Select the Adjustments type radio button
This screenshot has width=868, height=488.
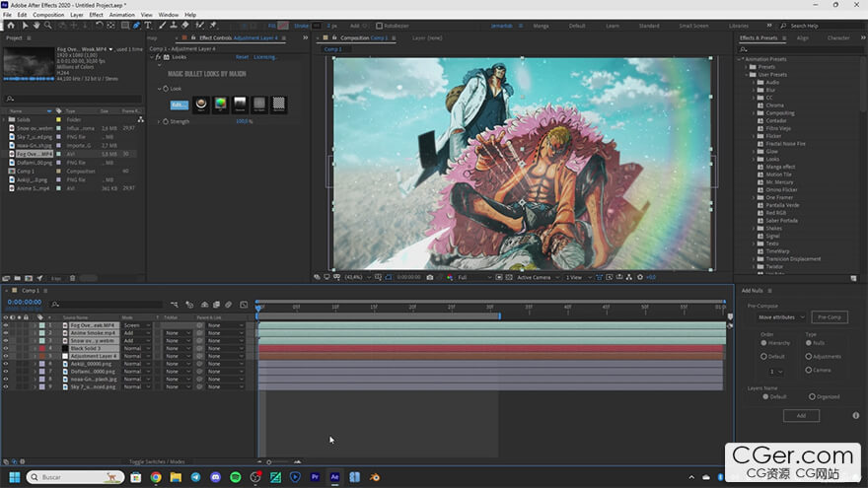(x=809, y=356)
